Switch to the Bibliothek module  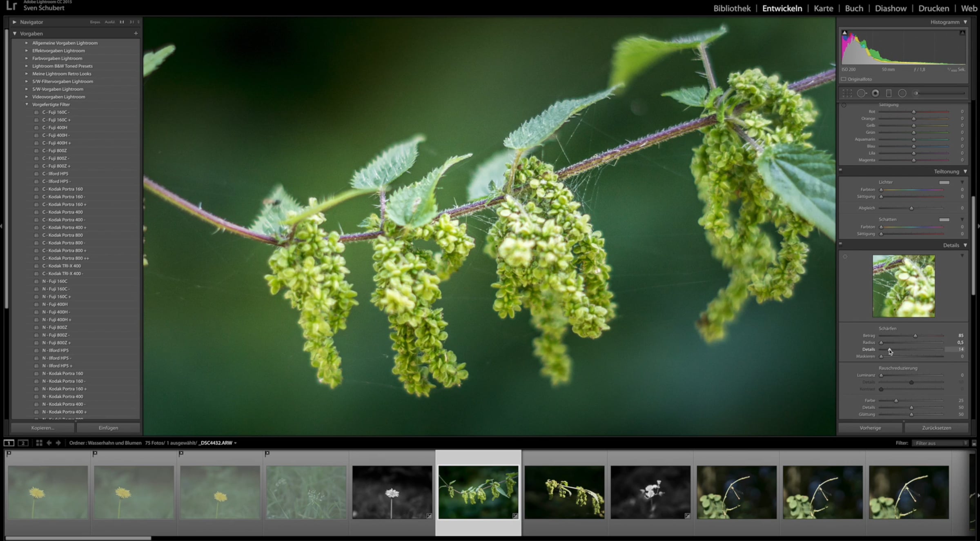coord(732,8)
